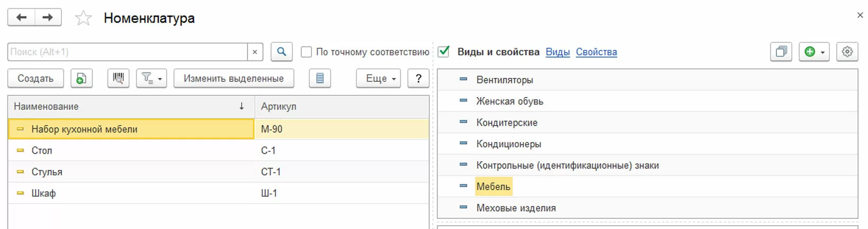This screenshot has height=229, width=868.
Task: Add Номенклатура to favorites with the star icon
Action: click(x=83, y=19)
